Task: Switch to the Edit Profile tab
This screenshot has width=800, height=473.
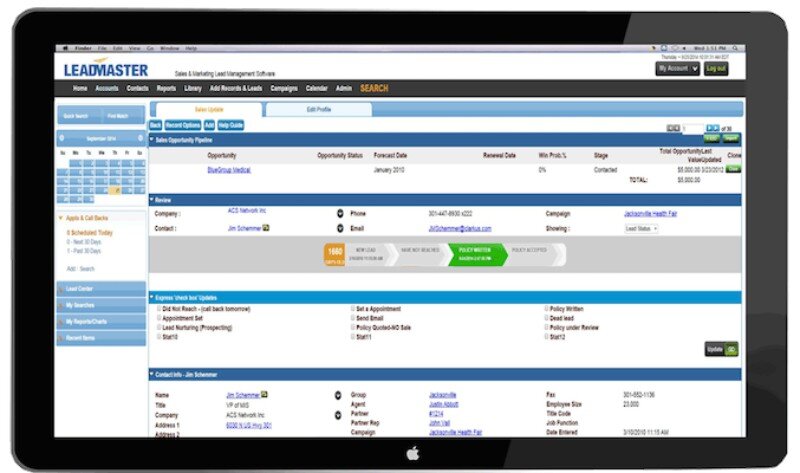Action: (318, 110)
